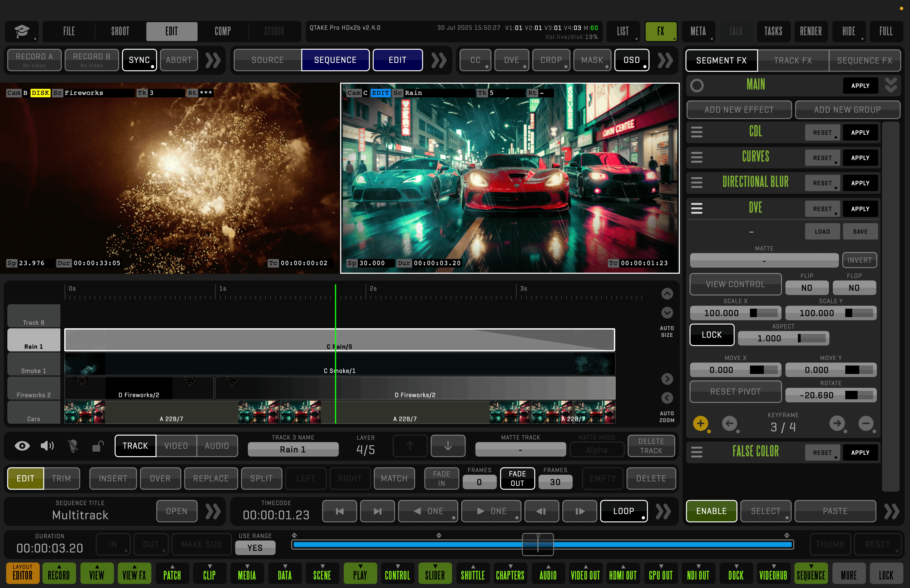This screenshot has height=588, width=910.
Task: Jump to sequence start button
Action: tap(339, 511)
